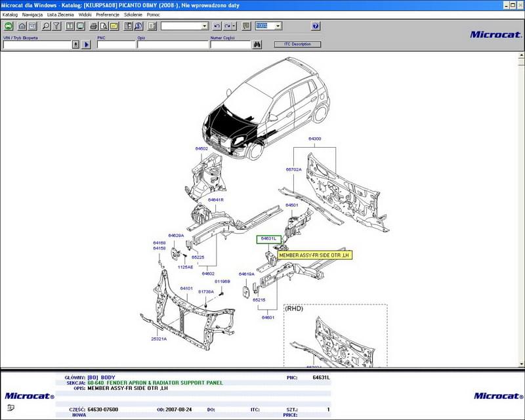Click into the Numer Części field

(230, 45)
